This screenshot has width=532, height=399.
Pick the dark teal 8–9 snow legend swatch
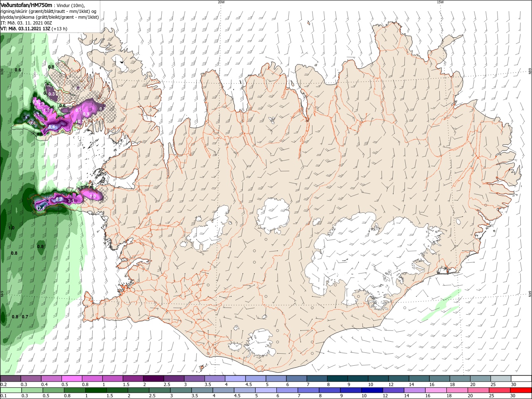coord(337,379)
